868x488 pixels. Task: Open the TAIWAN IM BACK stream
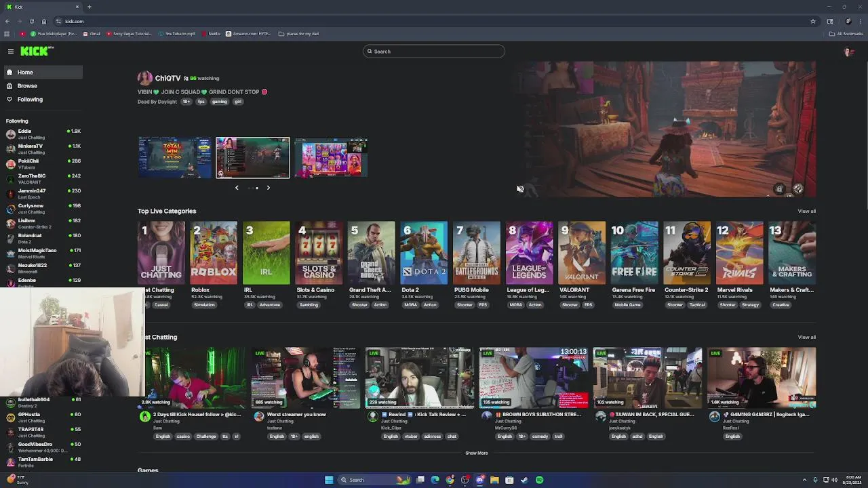647,378
